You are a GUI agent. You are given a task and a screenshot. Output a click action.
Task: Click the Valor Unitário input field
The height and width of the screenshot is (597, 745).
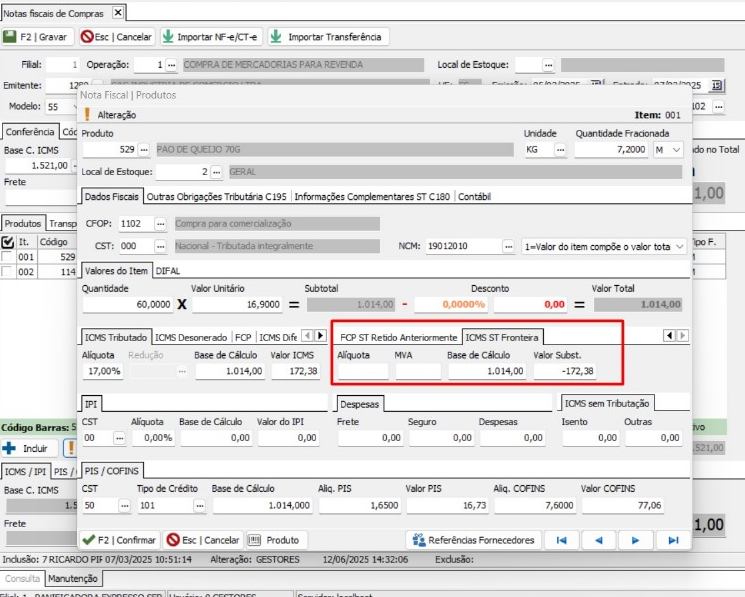[238, 305]
